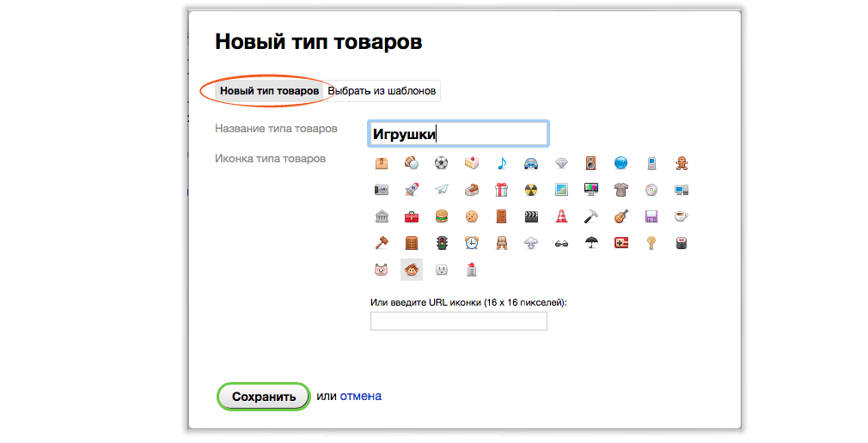Screen dimensions: 868x443
Task: Pick the red game controller icon
Action: click(621, 243)
